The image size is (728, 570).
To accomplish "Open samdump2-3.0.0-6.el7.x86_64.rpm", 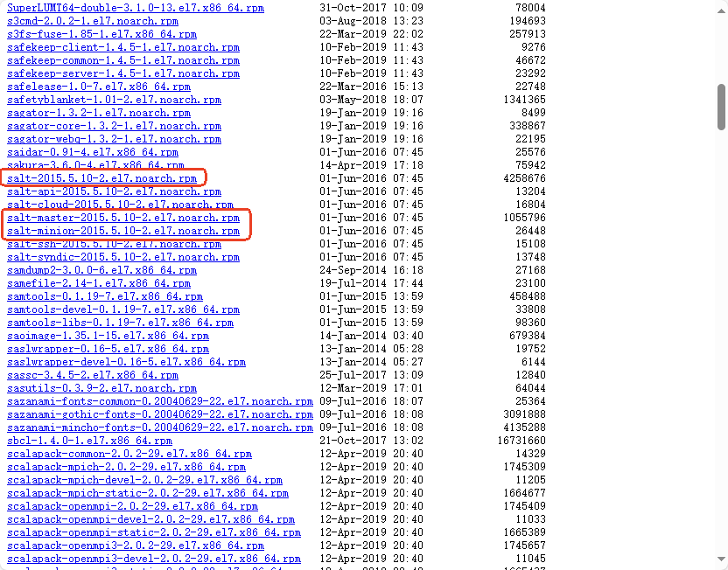I will [x=101, y=270].
